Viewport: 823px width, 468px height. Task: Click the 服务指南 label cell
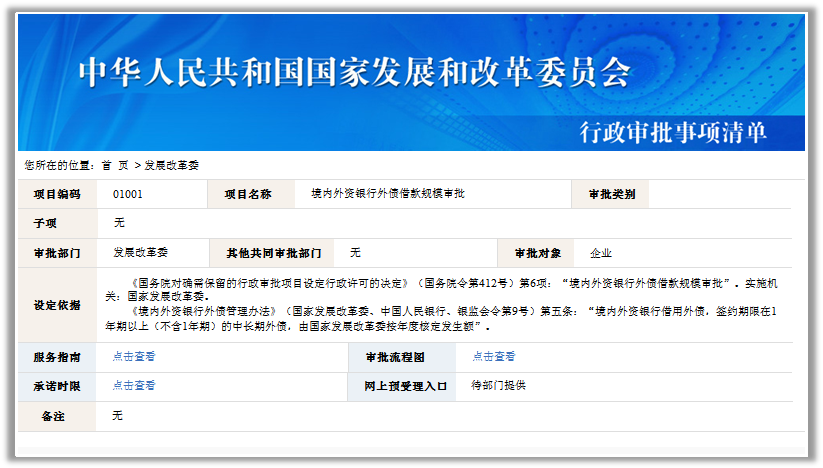coord(57,357)
